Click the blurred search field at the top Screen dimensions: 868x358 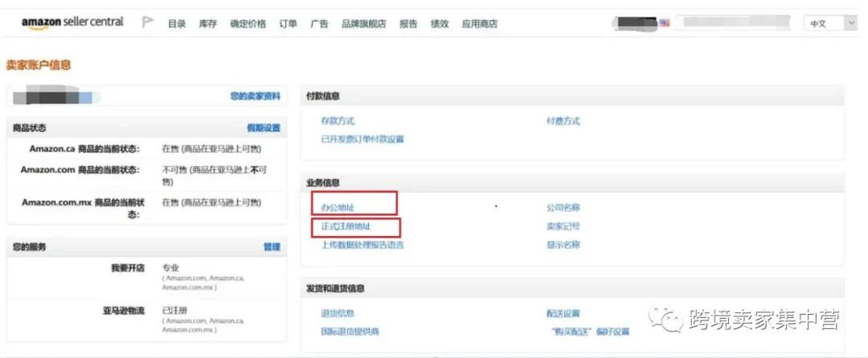pos(734,22)
